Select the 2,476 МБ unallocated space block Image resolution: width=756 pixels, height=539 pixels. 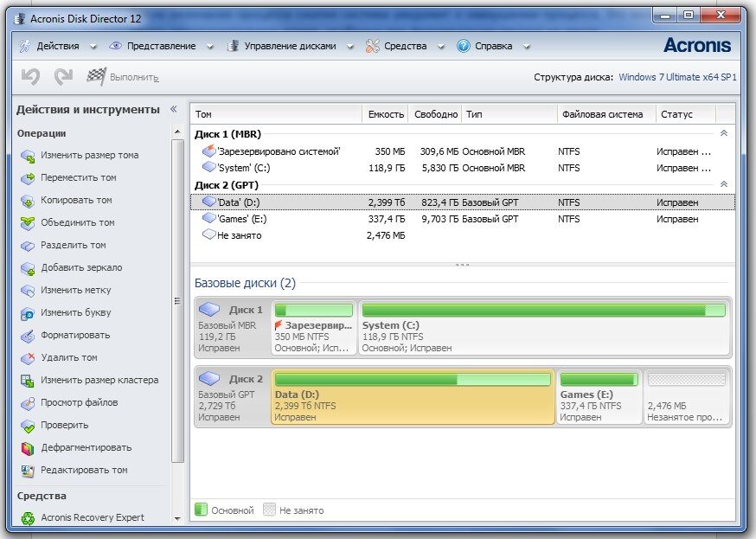point(687,397)
